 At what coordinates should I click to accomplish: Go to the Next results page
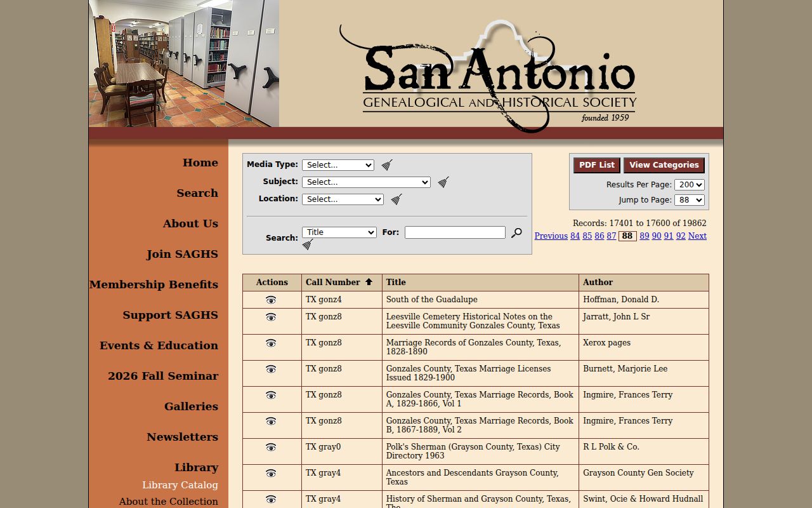tap(697, 236)
